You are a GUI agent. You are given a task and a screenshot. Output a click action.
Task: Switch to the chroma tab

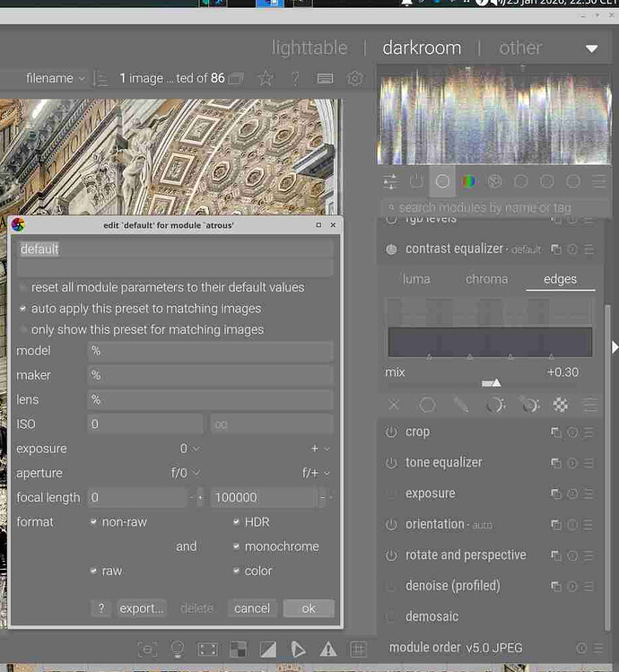click(x=486, y=279)
